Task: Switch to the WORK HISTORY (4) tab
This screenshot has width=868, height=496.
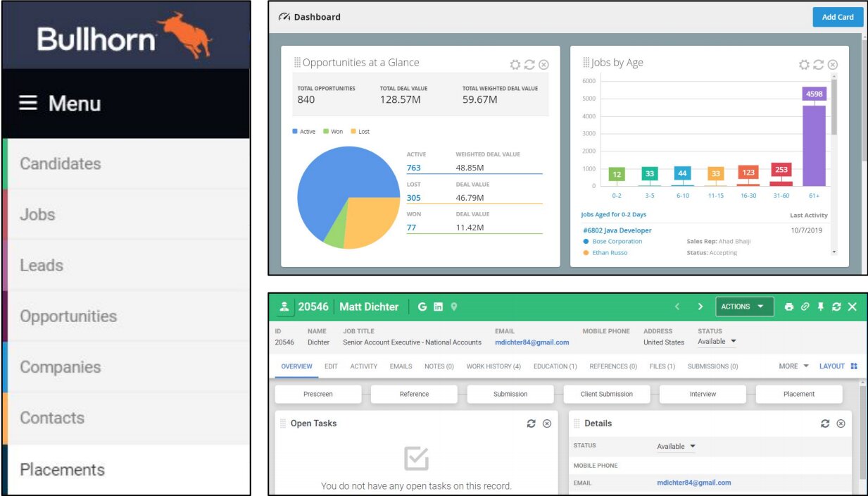Action: pos(493,366)
